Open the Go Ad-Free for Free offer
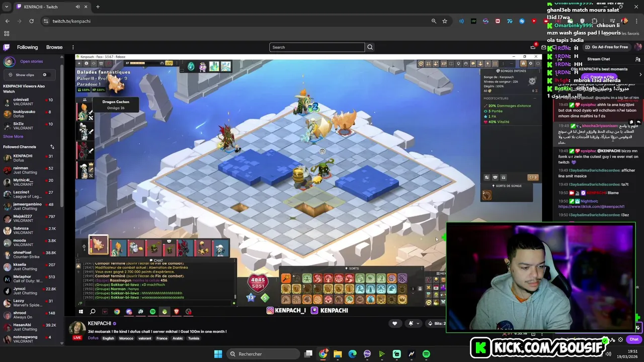Screen dimensions: 644x362 coord(606,47)
